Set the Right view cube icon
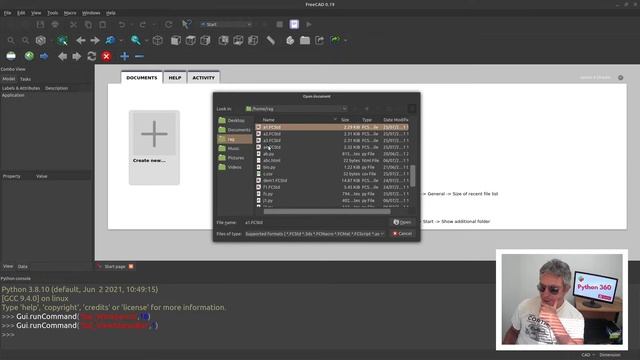 [205, 40]
